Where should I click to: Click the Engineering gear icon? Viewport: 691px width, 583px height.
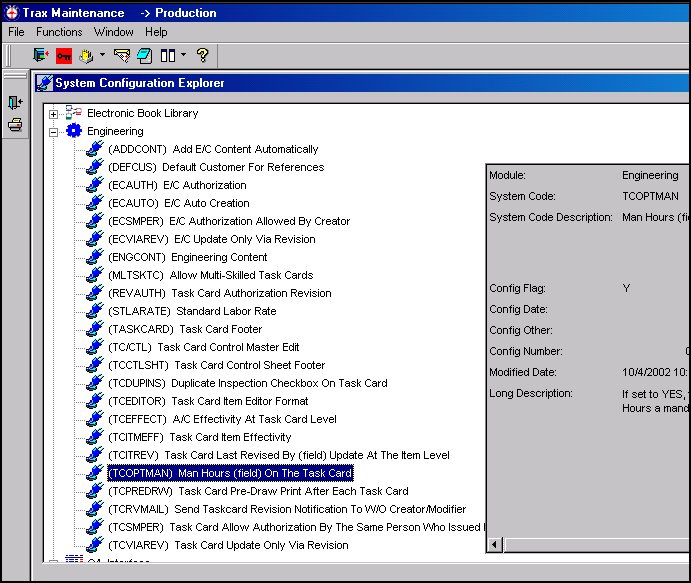click(74, 131)
